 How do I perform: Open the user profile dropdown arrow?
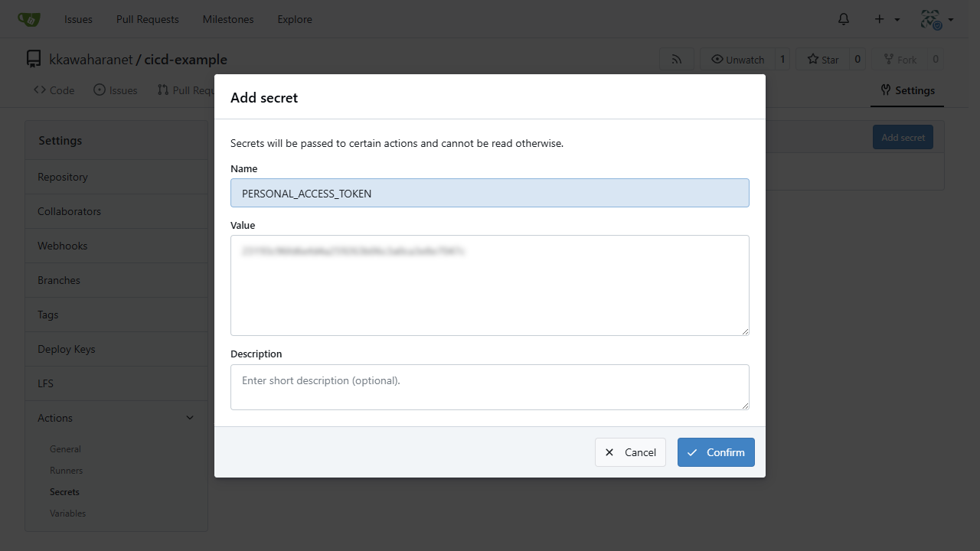(951, 19)
